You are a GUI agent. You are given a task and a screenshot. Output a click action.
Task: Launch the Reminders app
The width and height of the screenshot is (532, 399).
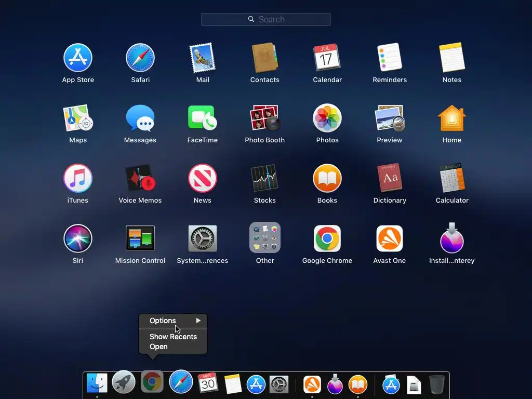390,57
